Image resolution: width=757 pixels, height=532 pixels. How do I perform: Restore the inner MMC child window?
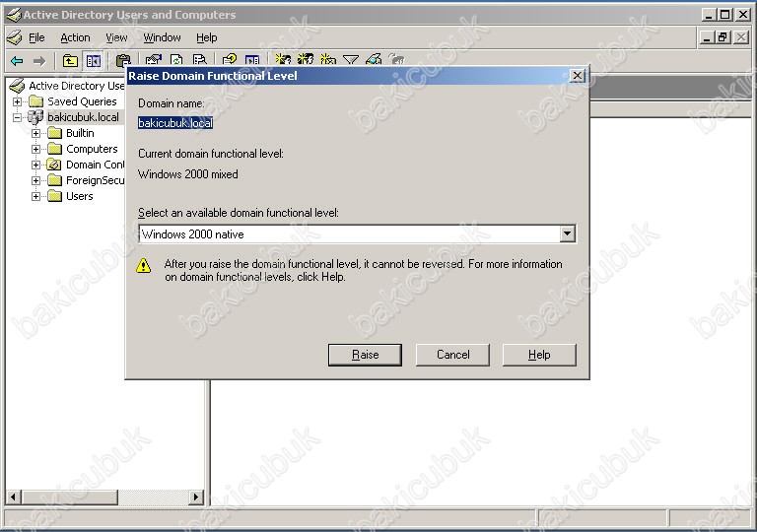tap(723, 37)
